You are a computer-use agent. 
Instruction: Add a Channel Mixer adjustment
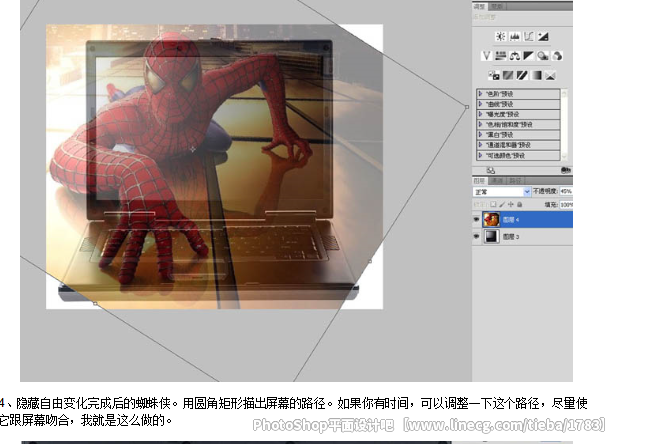[x=557, y=56]
